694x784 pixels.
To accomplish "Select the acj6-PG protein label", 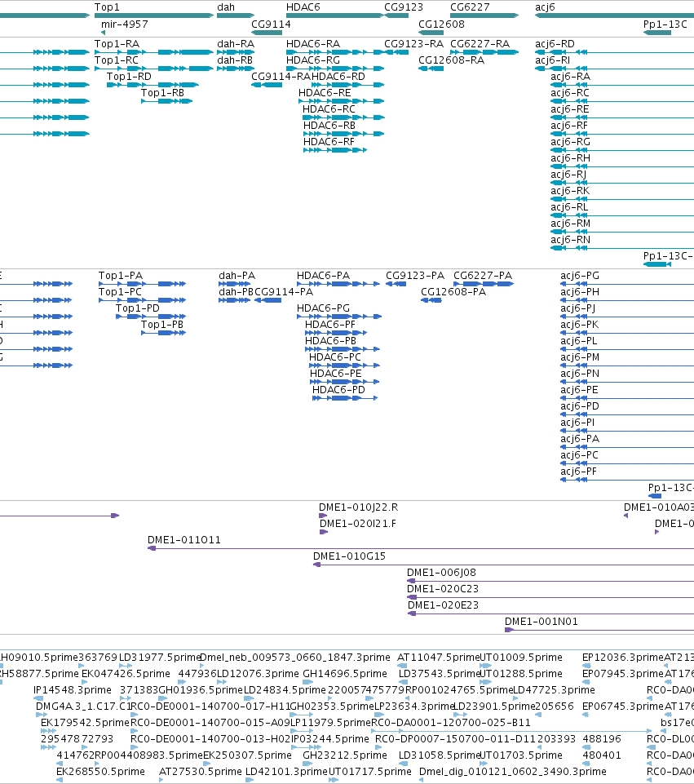I will [x=580, y=276].
